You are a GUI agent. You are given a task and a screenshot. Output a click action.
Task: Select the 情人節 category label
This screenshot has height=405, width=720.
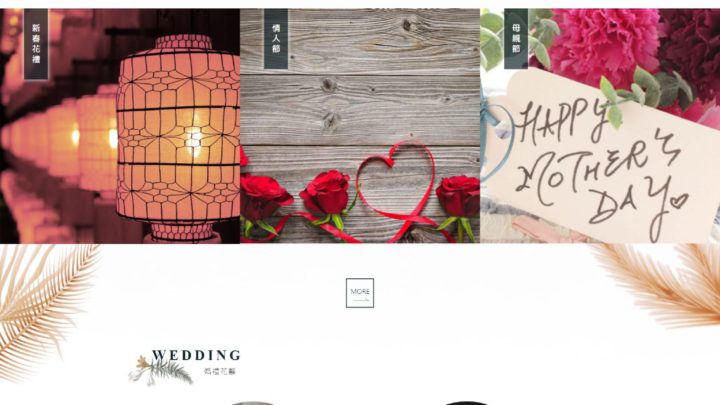click(x=276, y=39)
